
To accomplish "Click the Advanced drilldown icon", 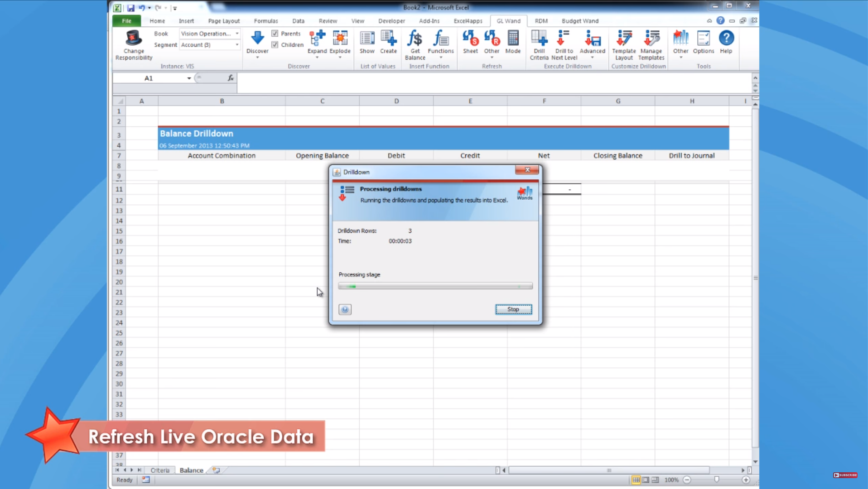I will point(592,38).
